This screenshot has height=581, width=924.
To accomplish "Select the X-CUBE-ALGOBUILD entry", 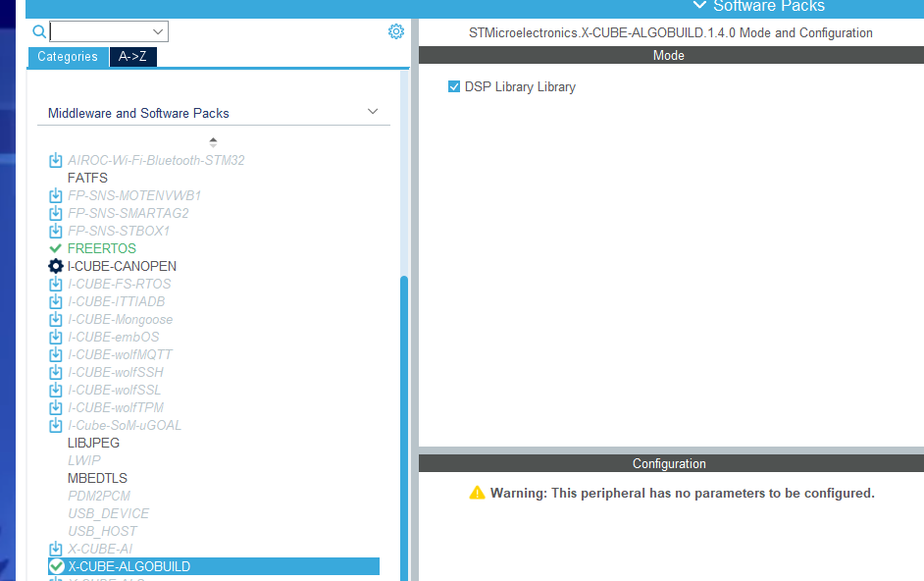I will pyautogui.click(x=213, y=566).
